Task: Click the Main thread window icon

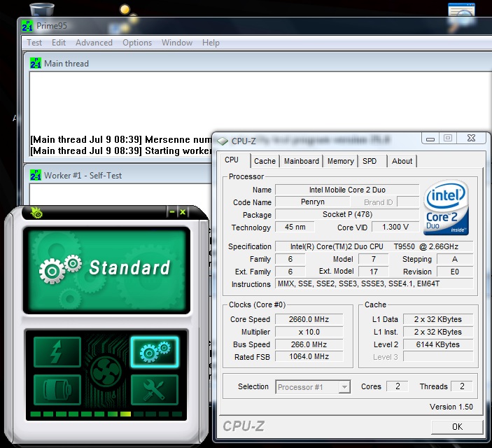Action: (36, 64)
